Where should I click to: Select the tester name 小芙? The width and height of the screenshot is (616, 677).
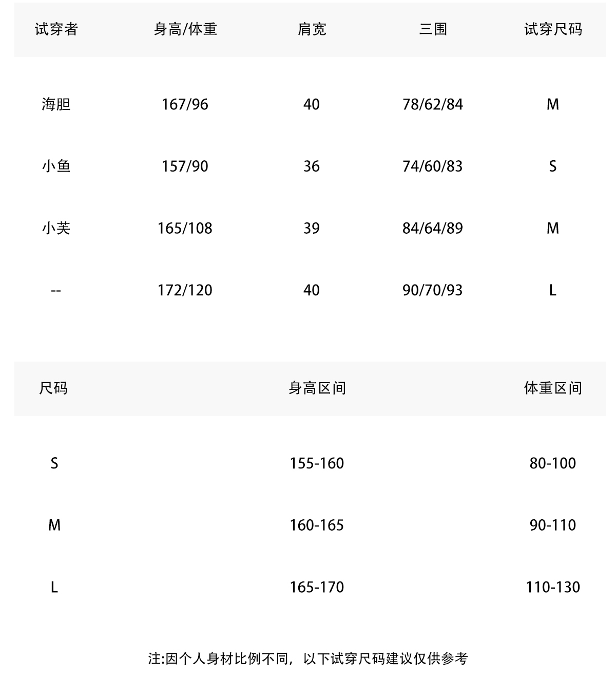(x=56, y=228)
